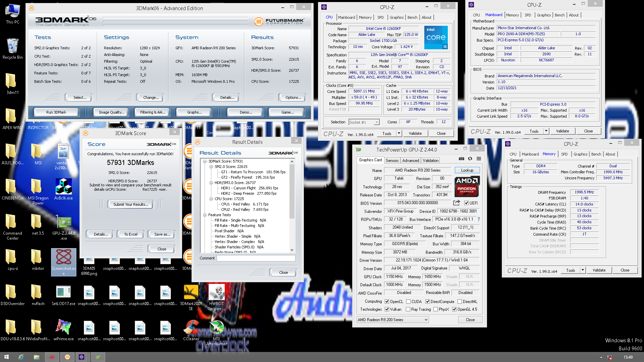Toggle the Ray Tracing checkbox
The width and height of the screenshot is (644, 362).
408,309
